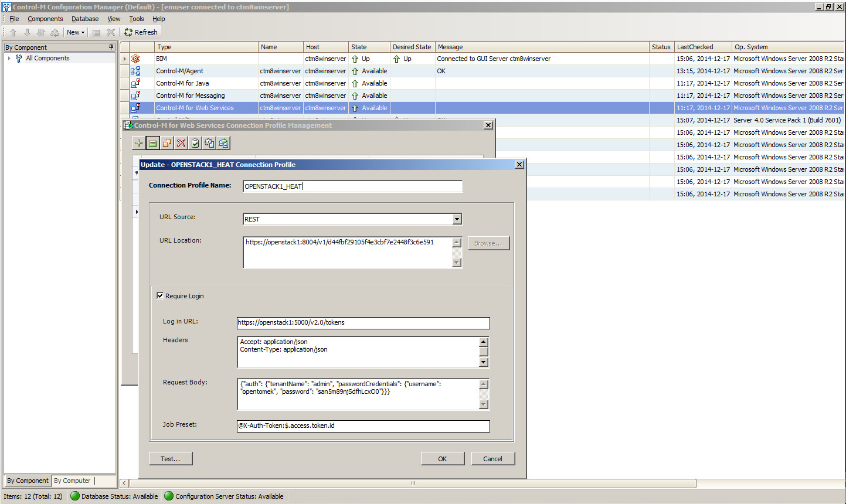Viewport: 846px width, 504px height.
Task: Click the gray X delete icon in main toolbar
Action: (x=111, y=33)
